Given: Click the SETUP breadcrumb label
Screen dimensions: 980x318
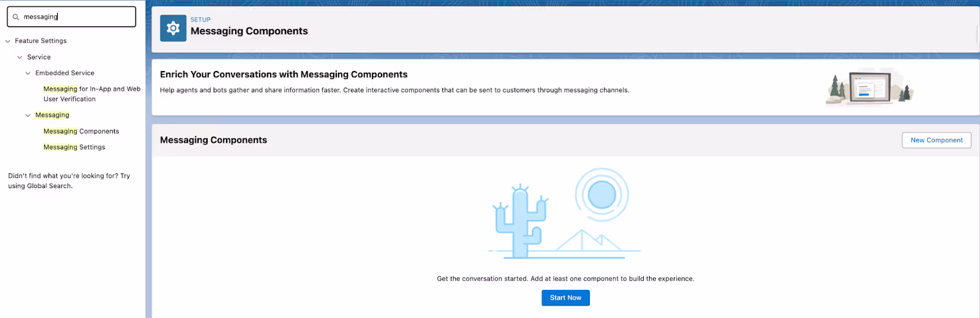Looking at the screenshot, I should coord(200,20).
